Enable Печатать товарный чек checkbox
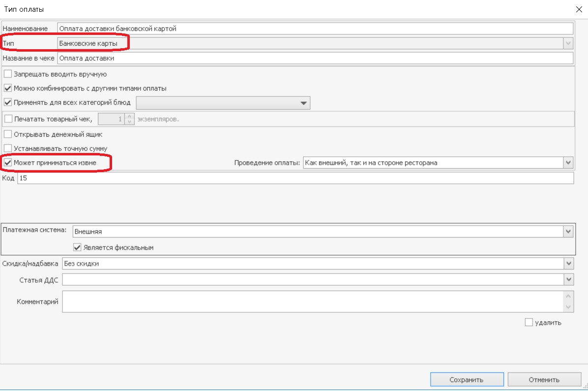 [x=8, y=119]
